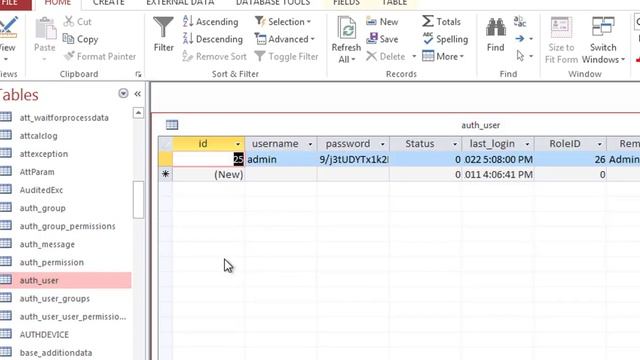Click the Replace icon
640x360 pixels.
pos(520,21)
